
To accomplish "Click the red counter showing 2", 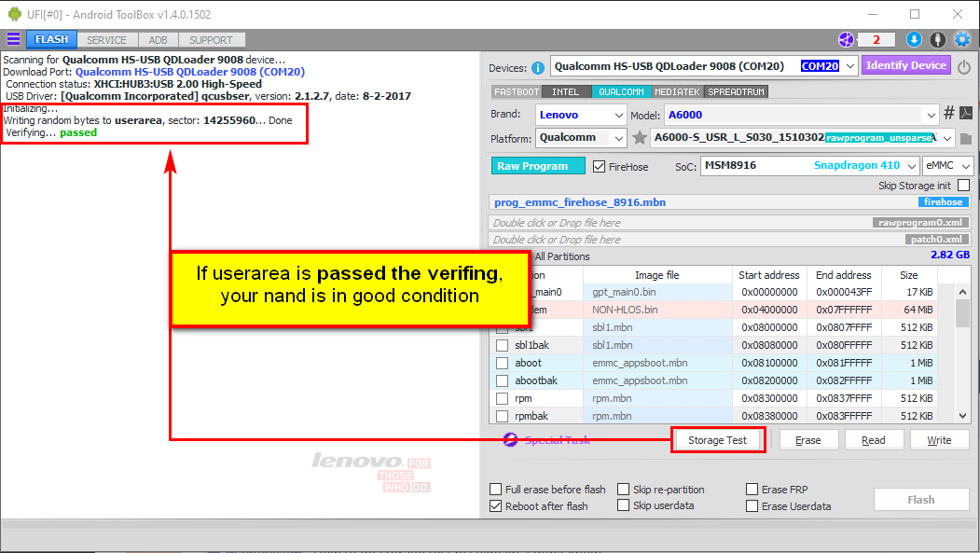I will (x=876, y=40).
